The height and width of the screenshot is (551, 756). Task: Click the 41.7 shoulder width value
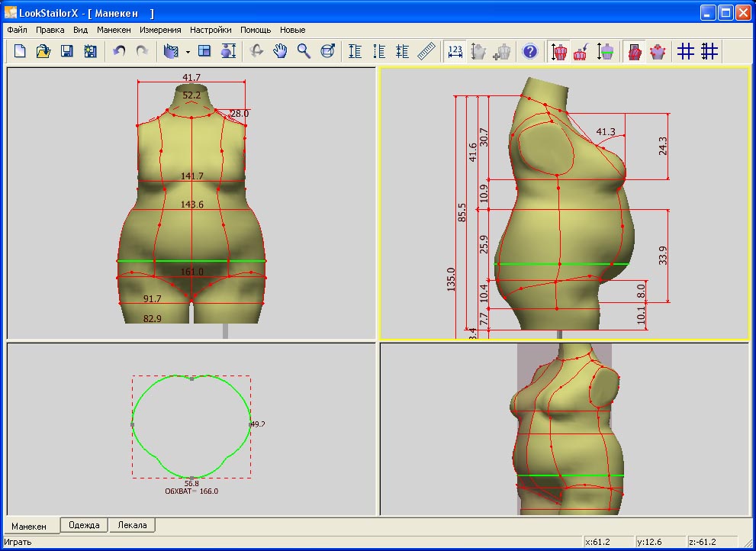[191, 77]
